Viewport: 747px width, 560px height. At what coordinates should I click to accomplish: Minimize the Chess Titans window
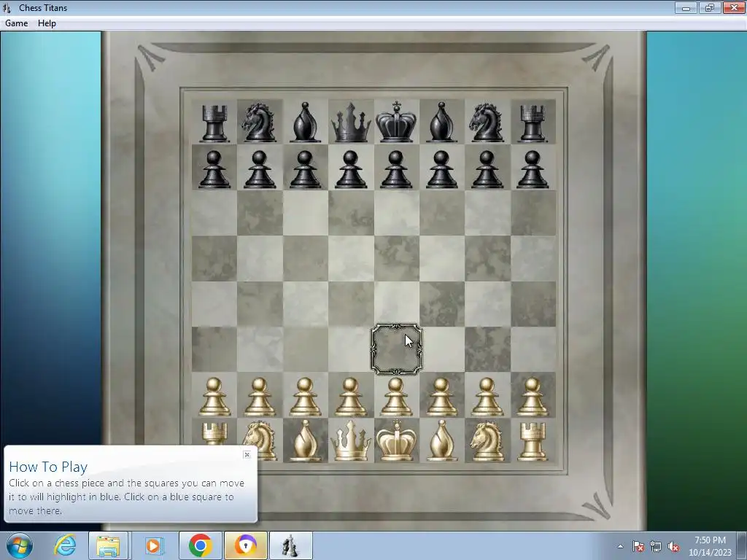pos(686,8)
